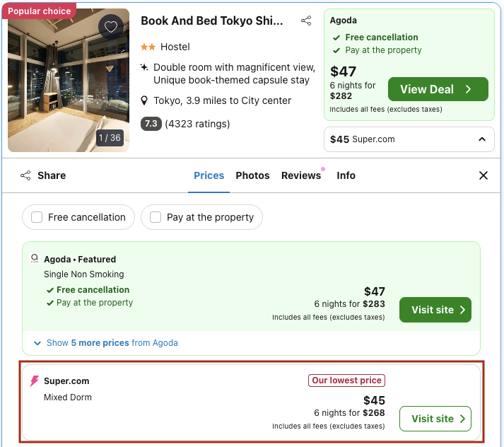Close the details panel with X icon
504x447 pixels.
pos(484,175)
